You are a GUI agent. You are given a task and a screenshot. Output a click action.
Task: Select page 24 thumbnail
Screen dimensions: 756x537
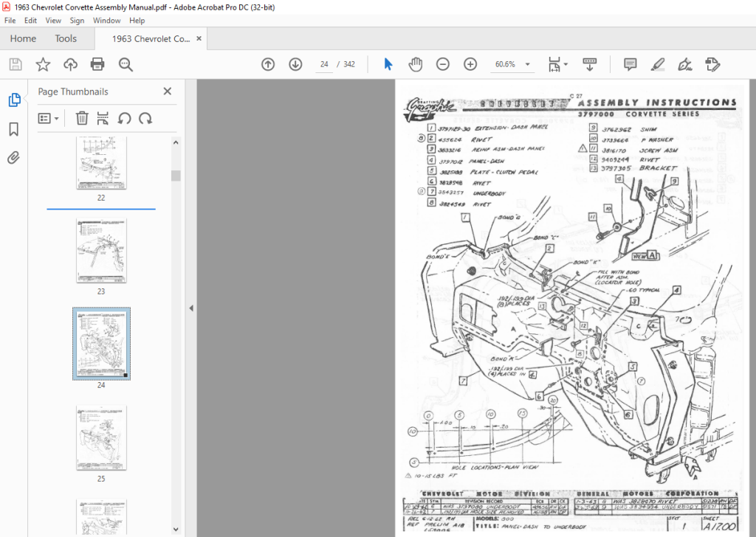point(101,344)
